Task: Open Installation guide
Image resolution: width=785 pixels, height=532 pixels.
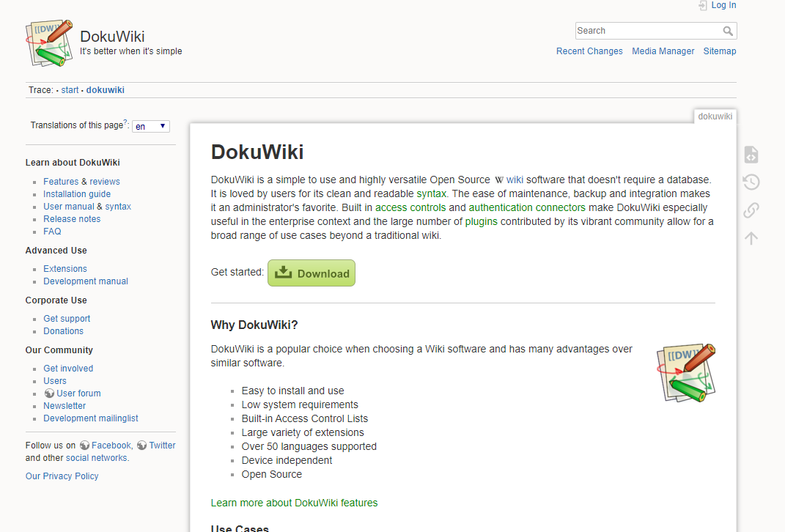Action: (77, 194)
